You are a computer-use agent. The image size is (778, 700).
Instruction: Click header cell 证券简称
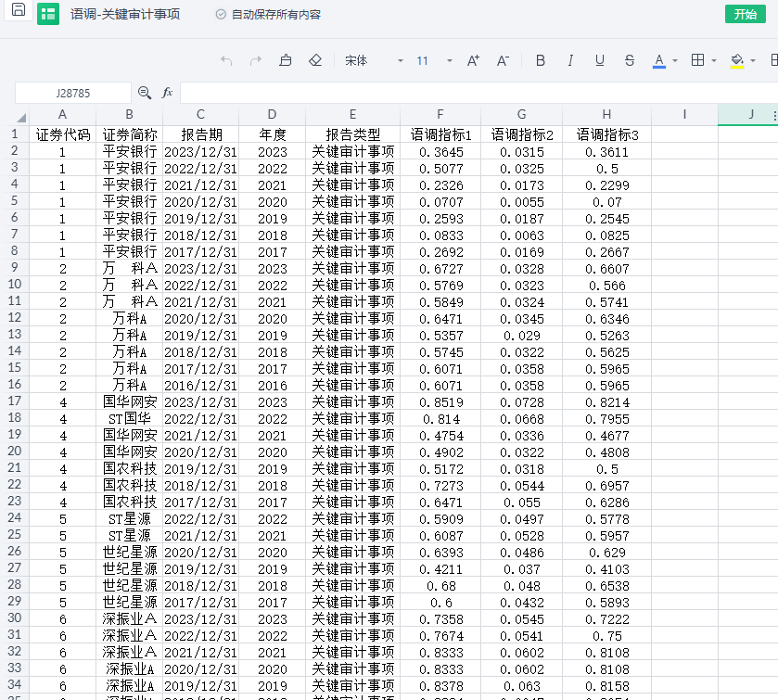tap(129, 134)
